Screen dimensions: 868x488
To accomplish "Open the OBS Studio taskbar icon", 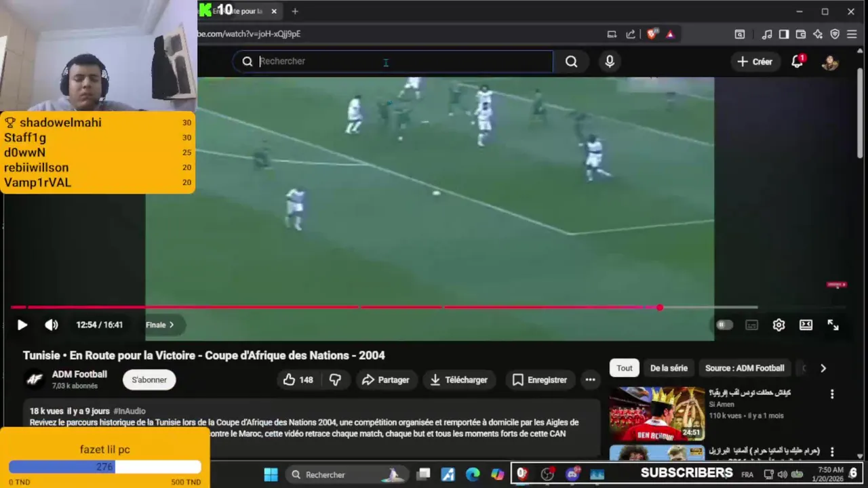I will coord(547,474).
